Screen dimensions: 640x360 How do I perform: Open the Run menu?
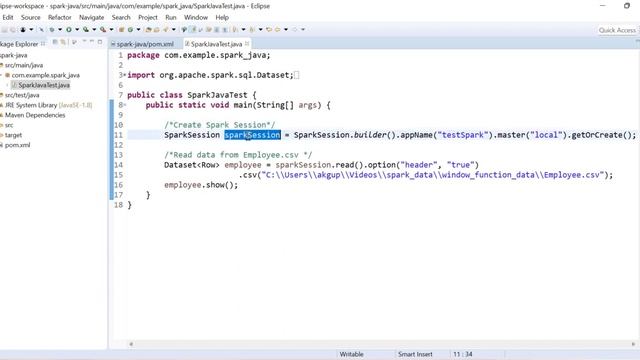coord(171,18)
